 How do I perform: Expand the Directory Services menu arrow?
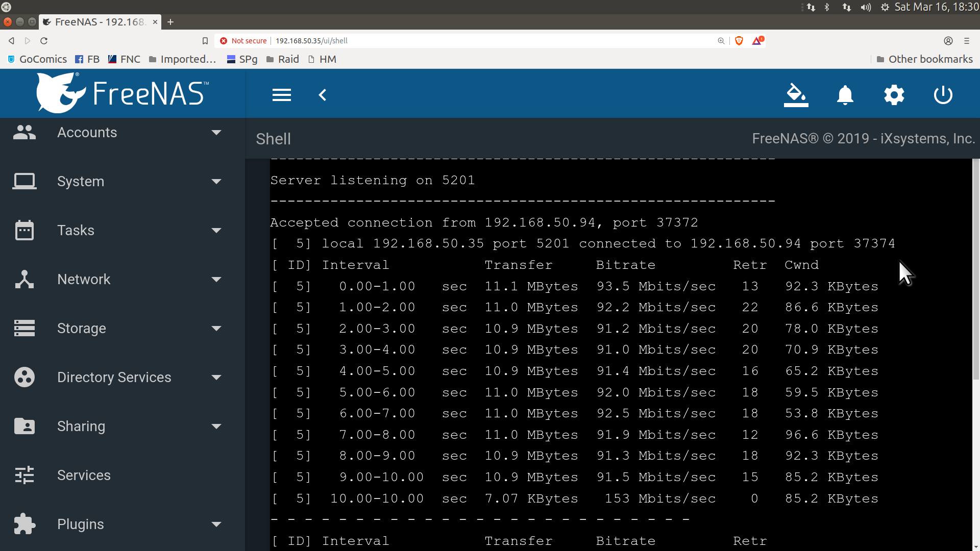(x=216, y=378)
